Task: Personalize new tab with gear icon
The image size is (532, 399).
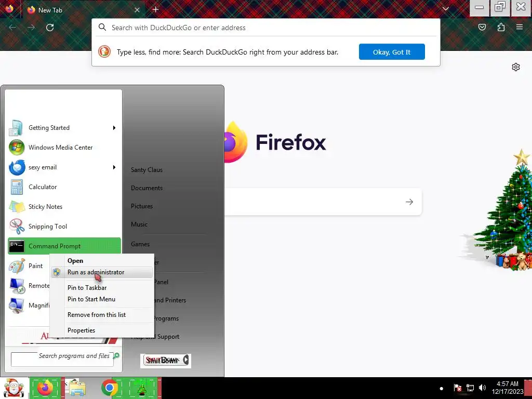Action: point(516,67)
